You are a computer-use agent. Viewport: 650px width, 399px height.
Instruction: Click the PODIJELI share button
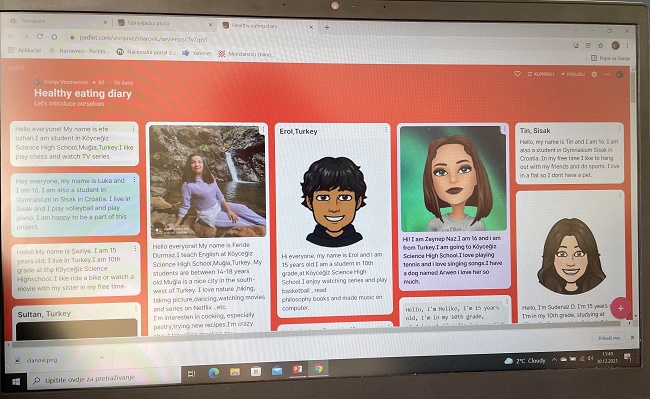pos(572,74)
